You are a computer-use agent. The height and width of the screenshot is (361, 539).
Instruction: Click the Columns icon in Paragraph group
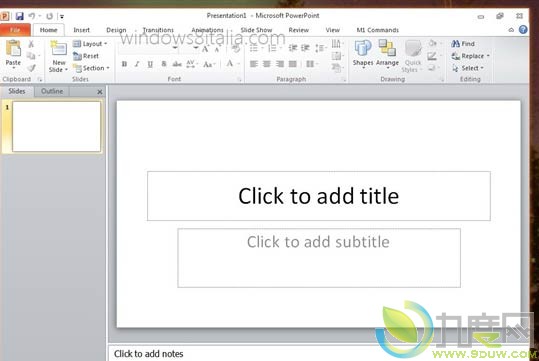point(311,64)
